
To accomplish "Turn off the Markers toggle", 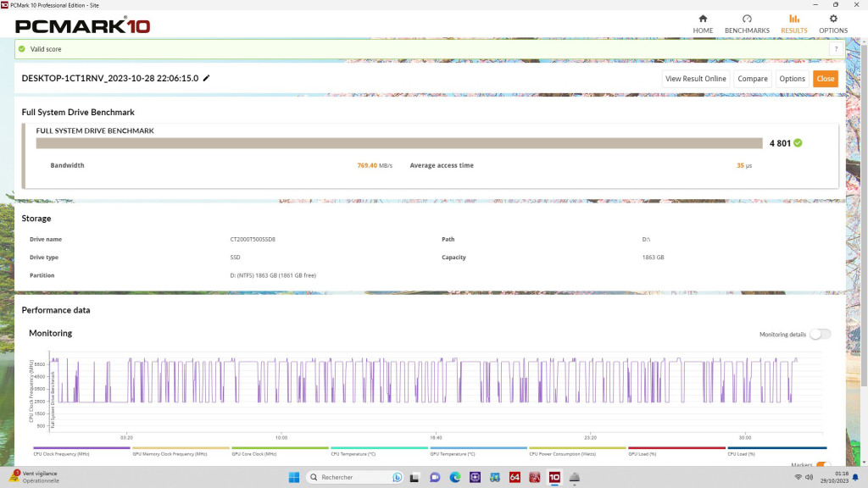I will [x=822, y=464].
